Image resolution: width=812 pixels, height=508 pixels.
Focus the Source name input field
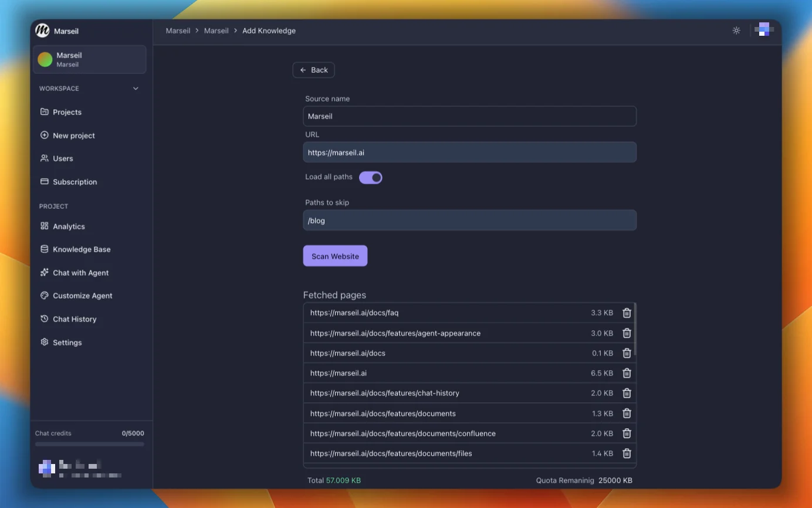click(x=470, y=116)
